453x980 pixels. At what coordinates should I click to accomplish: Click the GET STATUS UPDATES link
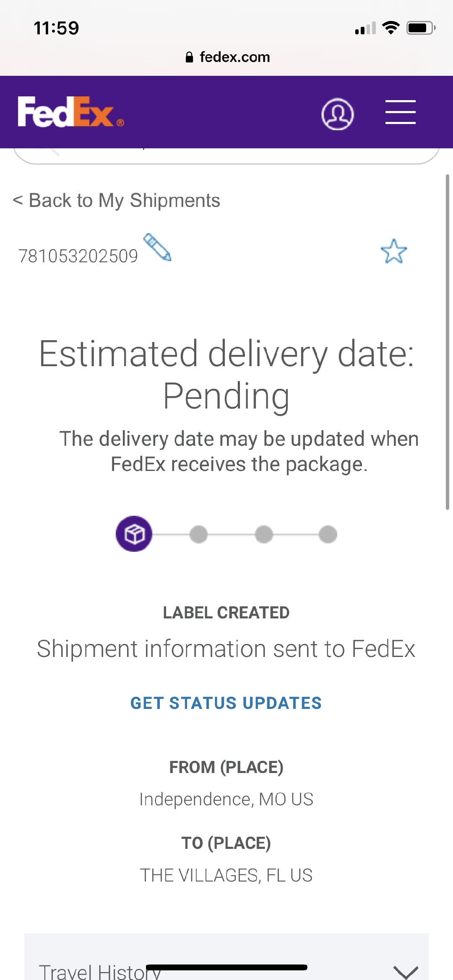click(226, 703)
